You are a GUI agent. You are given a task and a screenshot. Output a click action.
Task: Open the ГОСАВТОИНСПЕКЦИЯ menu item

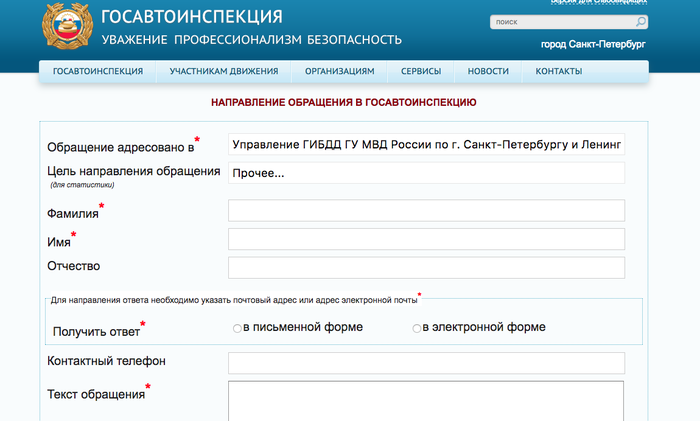[98, 72]
